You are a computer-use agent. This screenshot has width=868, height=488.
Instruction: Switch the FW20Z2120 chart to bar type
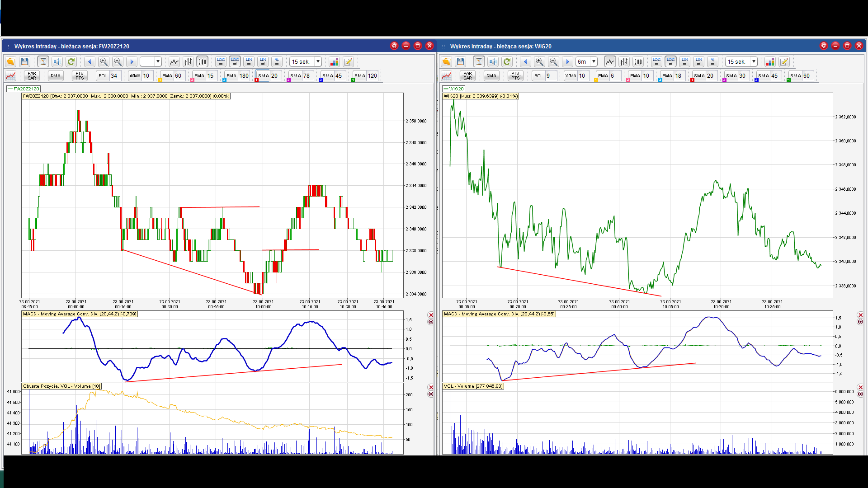click(188, 62)
